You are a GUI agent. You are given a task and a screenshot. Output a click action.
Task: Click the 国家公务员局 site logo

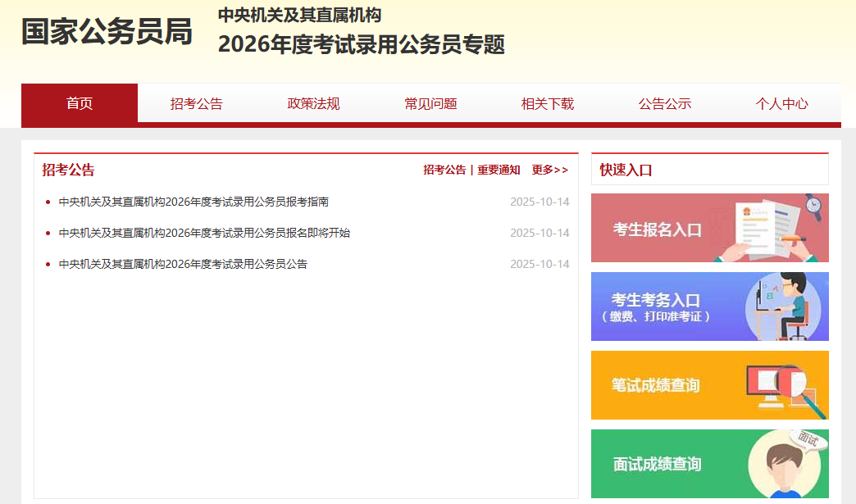(x=107, y=30)
